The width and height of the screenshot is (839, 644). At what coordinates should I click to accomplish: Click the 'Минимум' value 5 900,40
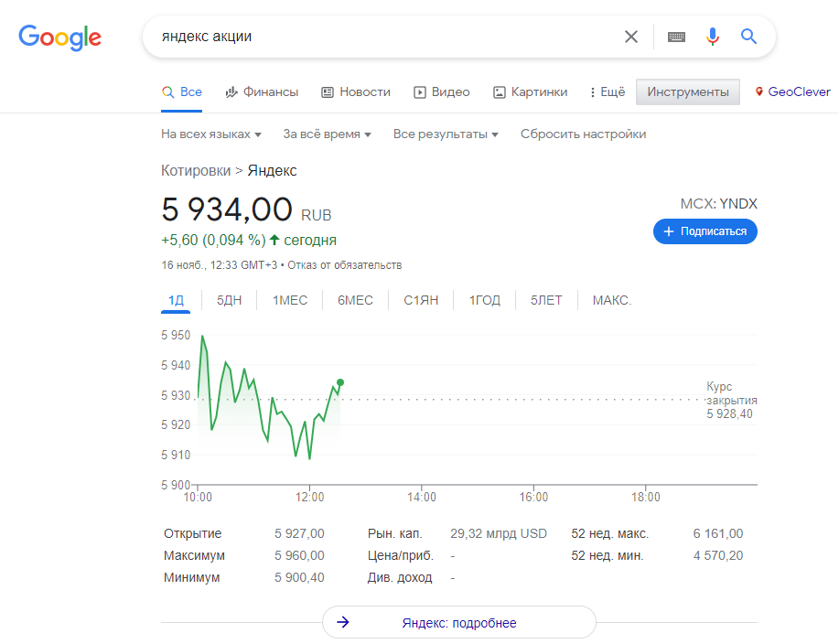[x=300, y=577]
